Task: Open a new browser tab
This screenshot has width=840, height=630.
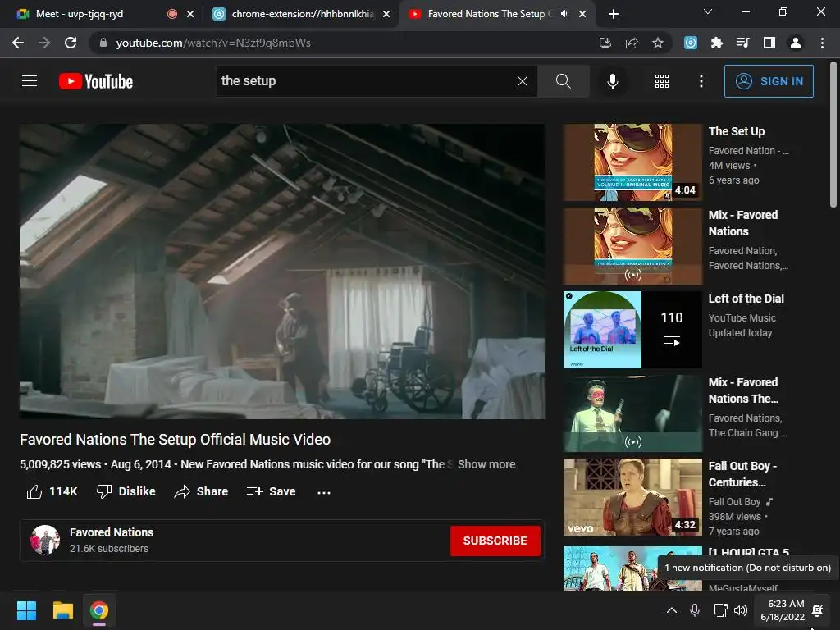Action: click(x=614, y=14)
